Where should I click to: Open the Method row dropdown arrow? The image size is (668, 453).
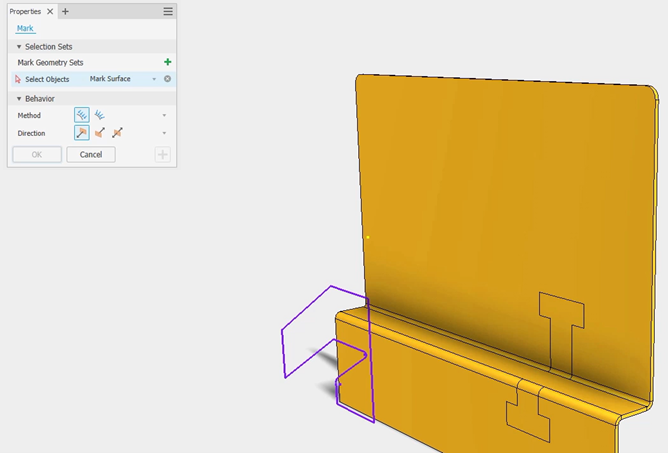(164, 115)
